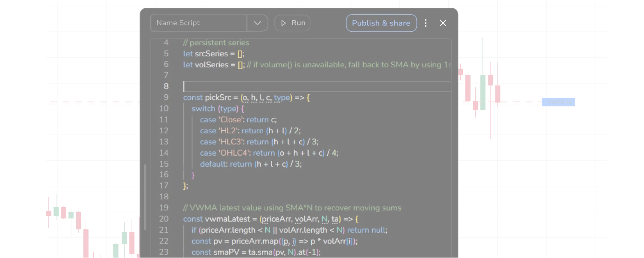Image resolution: width=644 pixels, height=258 pixels.
Task: Click the 'if (priceArr.length < N' line
Action: tap(289, 231)
